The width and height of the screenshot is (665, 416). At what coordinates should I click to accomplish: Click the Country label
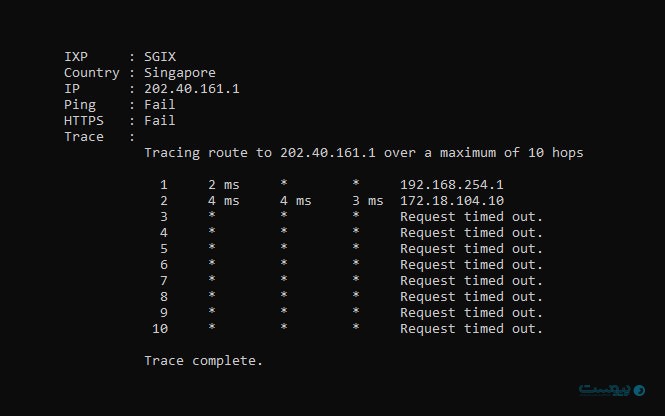(92, 73)
